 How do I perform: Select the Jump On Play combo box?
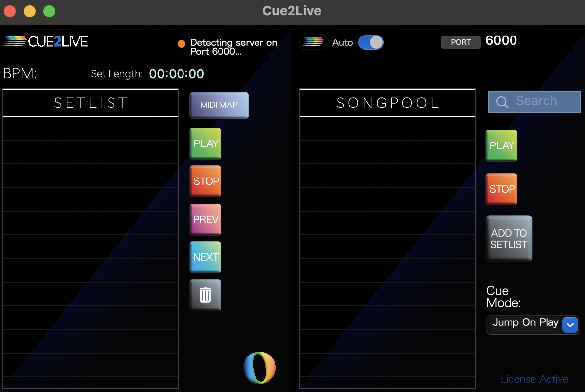coord(525,323)
